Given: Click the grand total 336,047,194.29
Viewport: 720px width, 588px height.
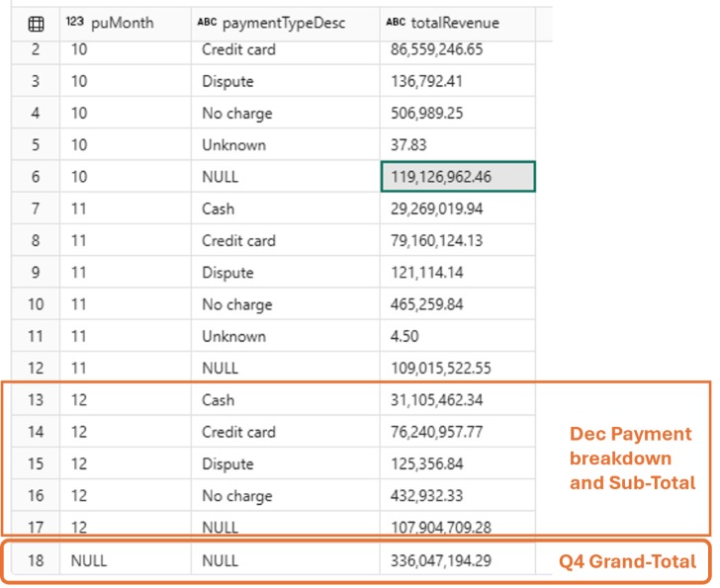Looking at the screenshot, I should 440,560.
